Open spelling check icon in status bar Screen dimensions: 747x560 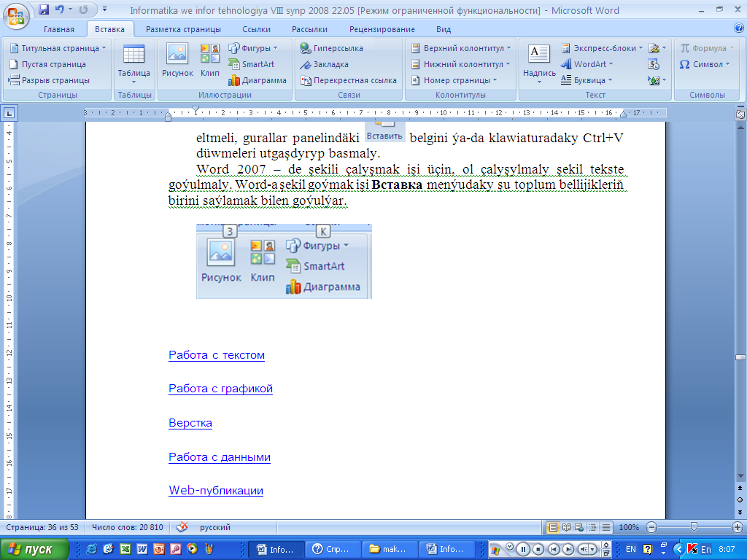click(x=182, y=527)
